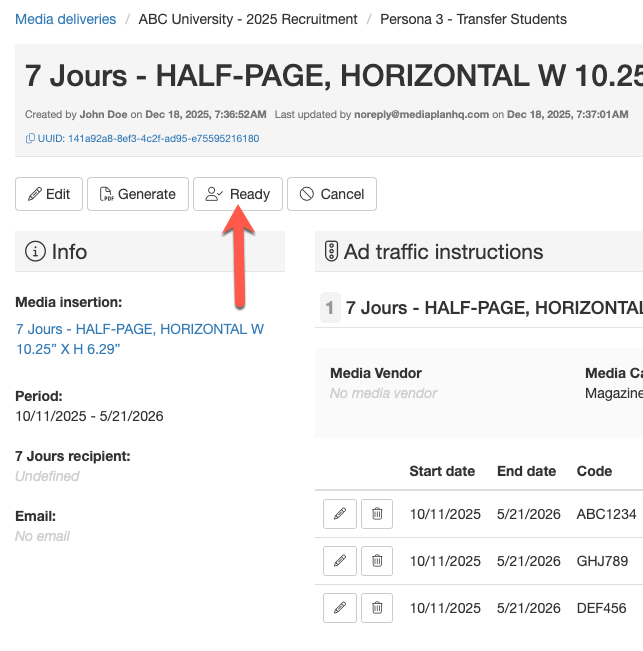
Task: Click the info circle icon in Info heading
Action: [x=36, y=252]
